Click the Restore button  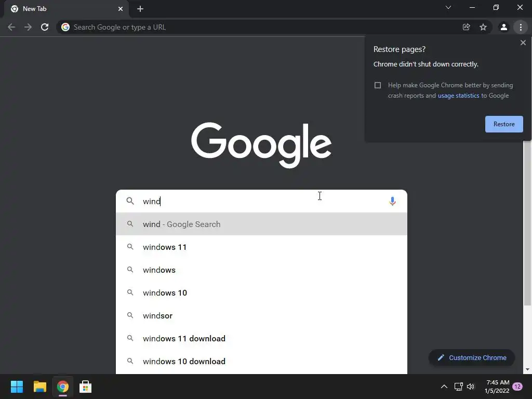tap(504, 124)
